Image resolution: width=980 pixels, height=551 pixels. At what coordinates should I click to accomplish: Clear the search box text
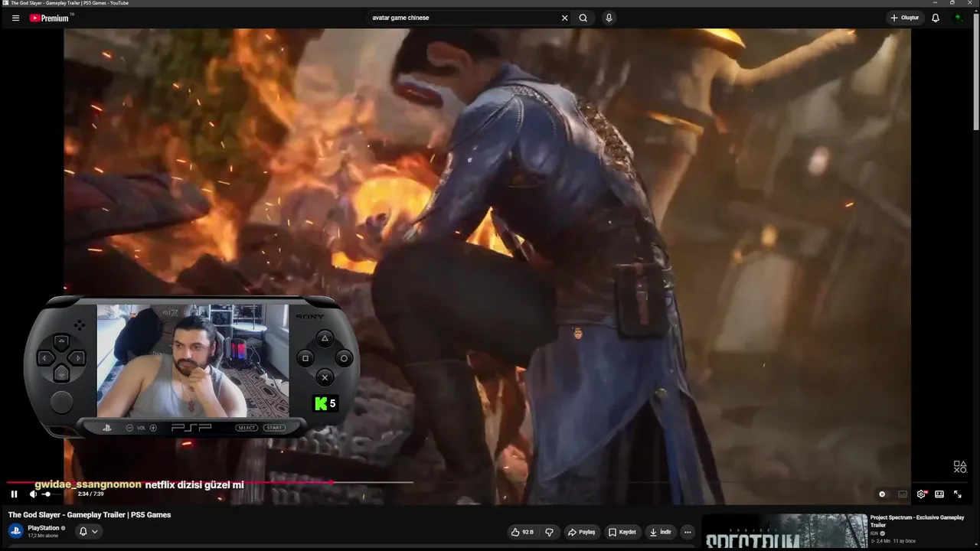(x=565, y=18)
